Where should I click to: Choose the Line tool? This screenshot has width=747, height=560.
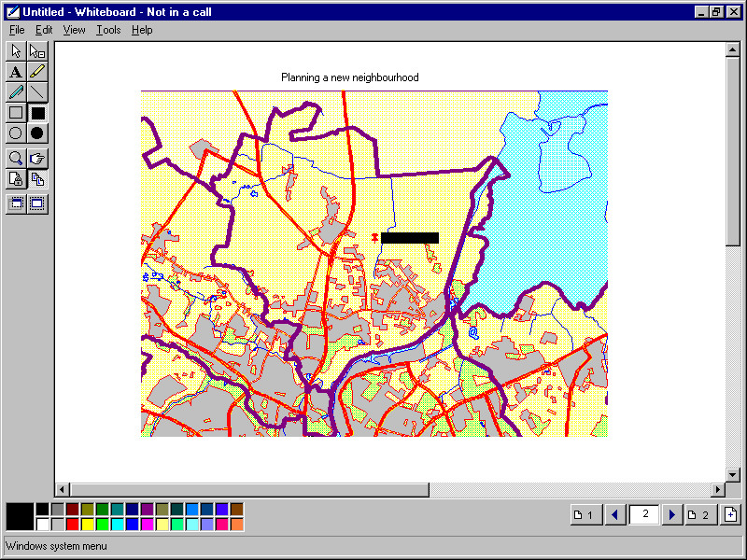37,91
